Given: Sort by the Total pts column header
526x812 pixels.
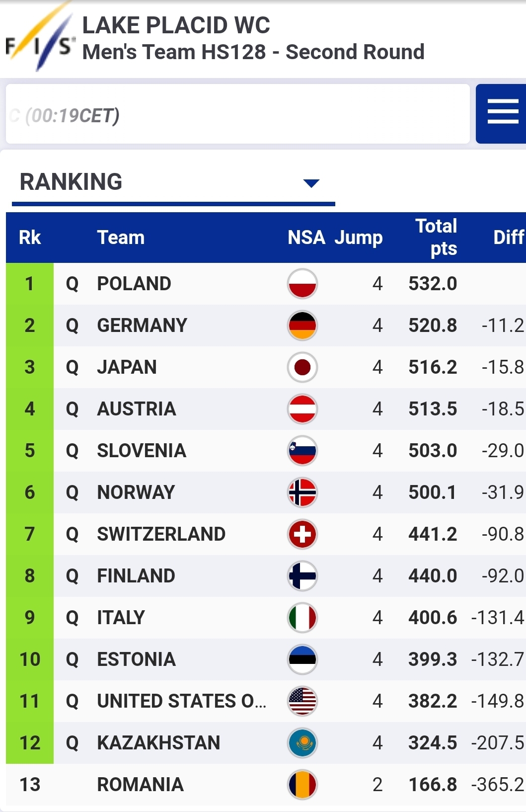Looking at the screenshot, I should point(436,238).
